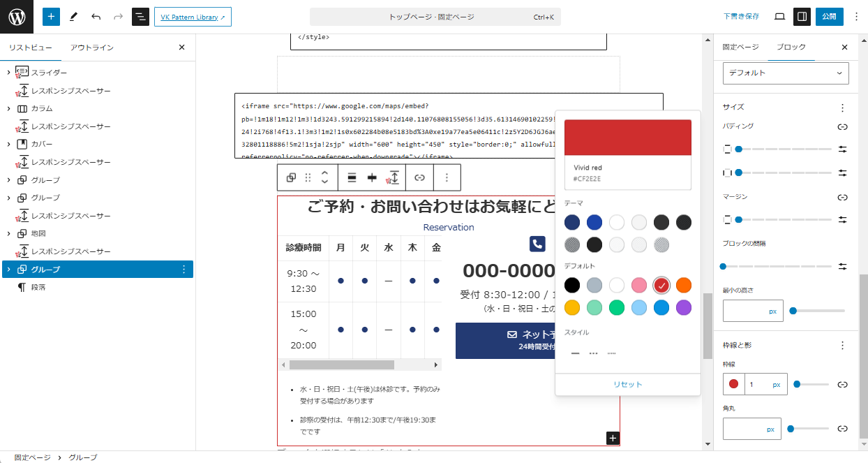The image size is (868, 463).
Task: Toggle the document overview list view icon
Action: 140,17
